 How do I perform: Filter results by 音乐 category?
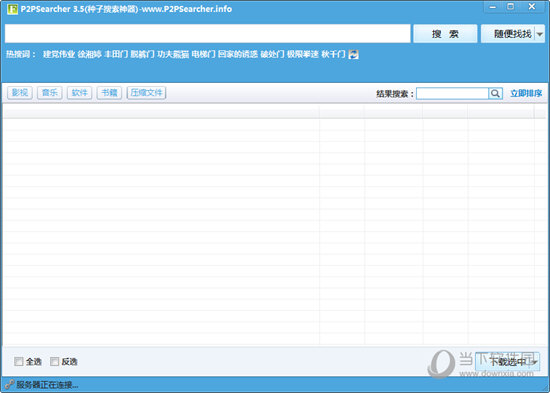coord(49,93)
